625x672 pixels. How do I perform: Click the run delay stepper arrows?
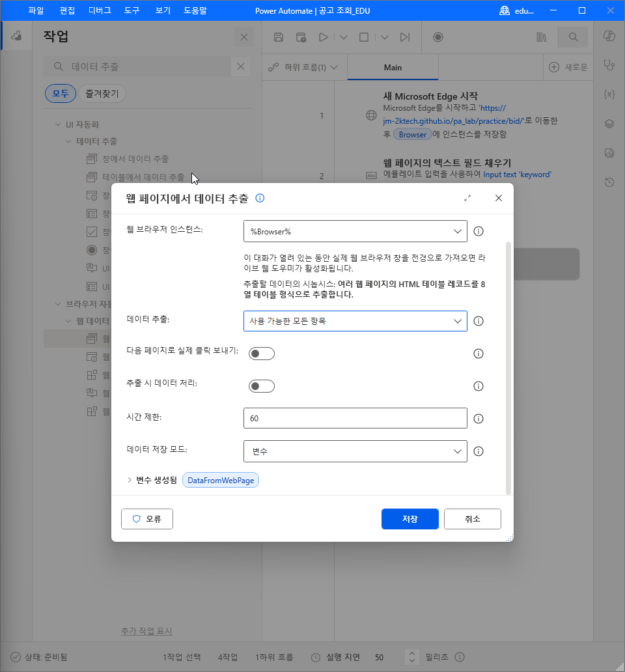(411, 657)
